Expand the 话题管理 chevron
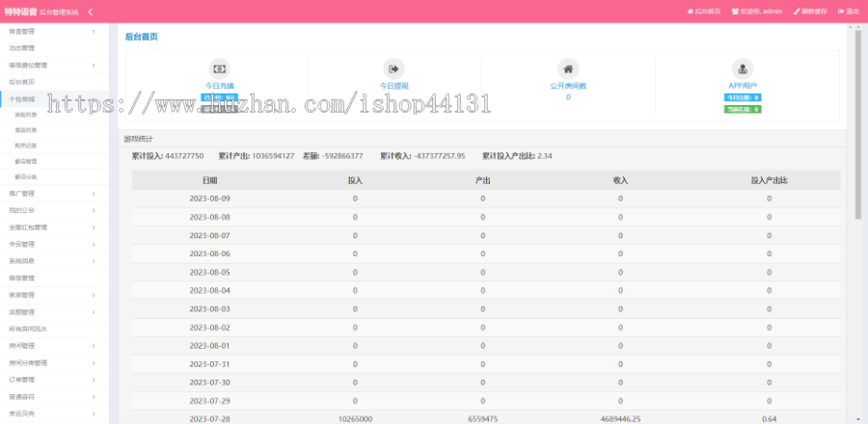Image resolution: width=868 pixels, height=424 pixels. point(94,312)
